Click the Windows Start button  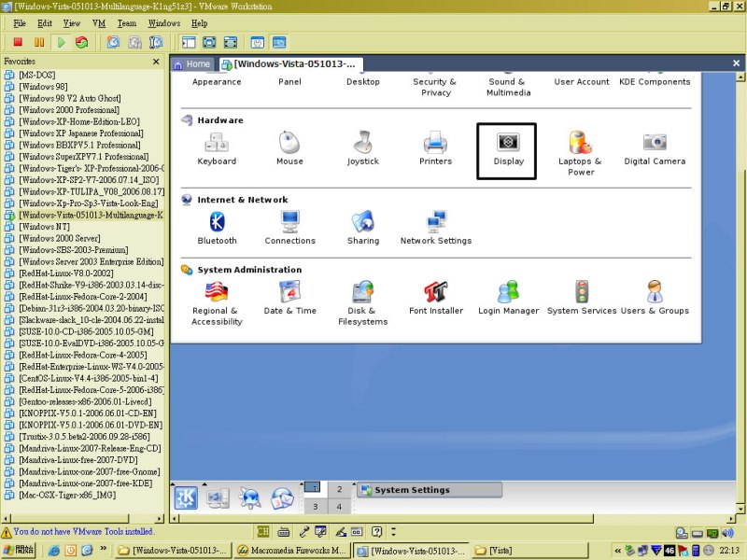(19, 551)
